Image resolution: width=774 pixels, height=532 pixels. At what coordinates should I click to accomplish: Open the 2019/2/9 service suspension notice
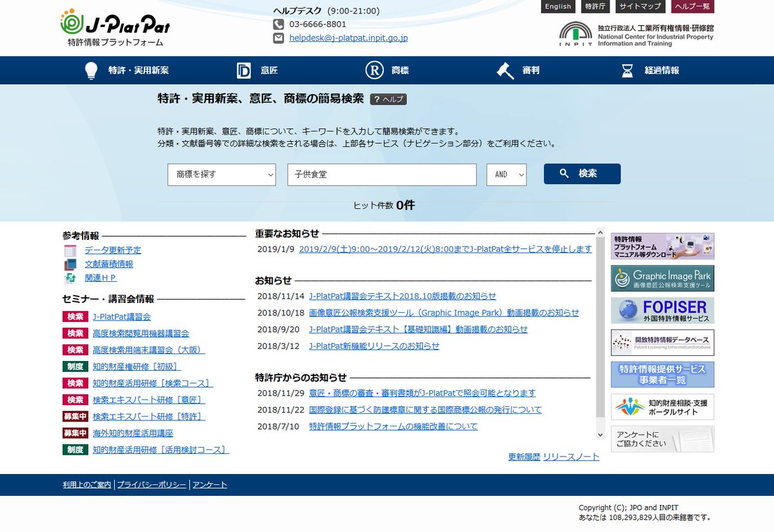coord(446,249)
